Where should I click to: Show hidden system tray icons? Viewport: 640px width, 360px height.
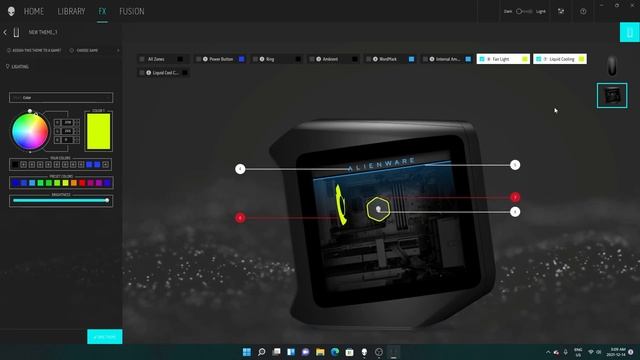point(548,352)
